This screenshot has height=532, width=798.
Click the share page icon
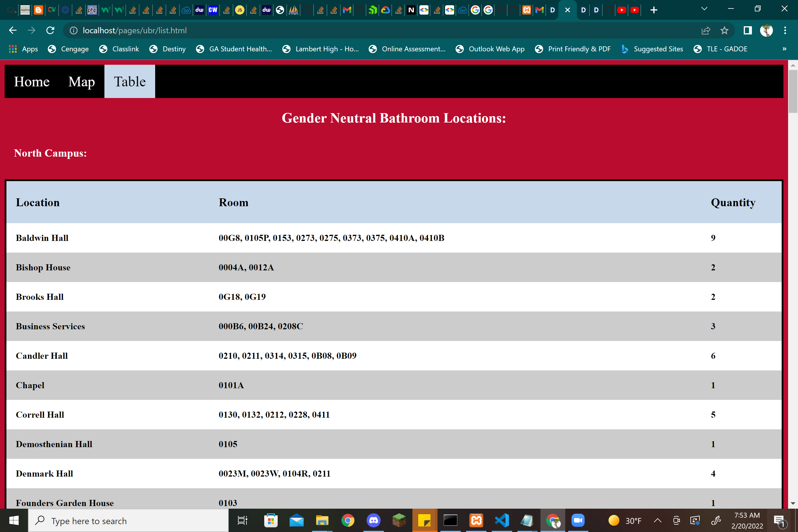(x=706, y=31)
